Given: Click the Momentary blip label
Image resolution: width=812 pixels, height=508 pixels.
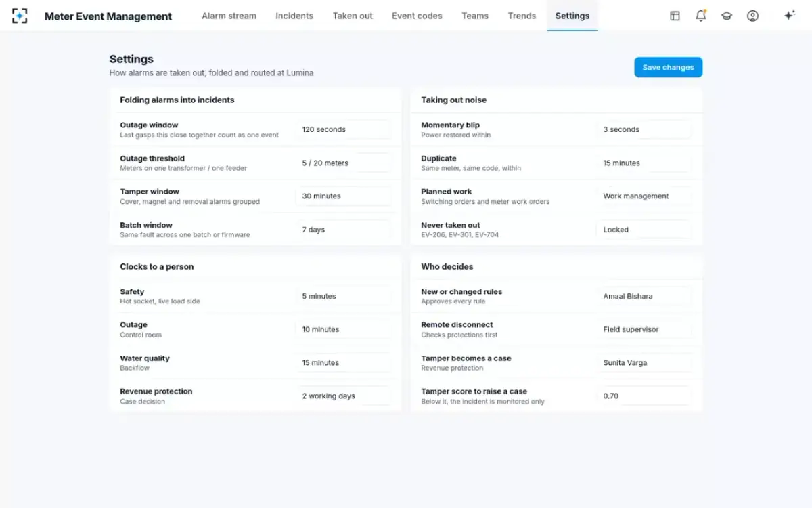Looking at the screenshot, I should pos(451,125).
